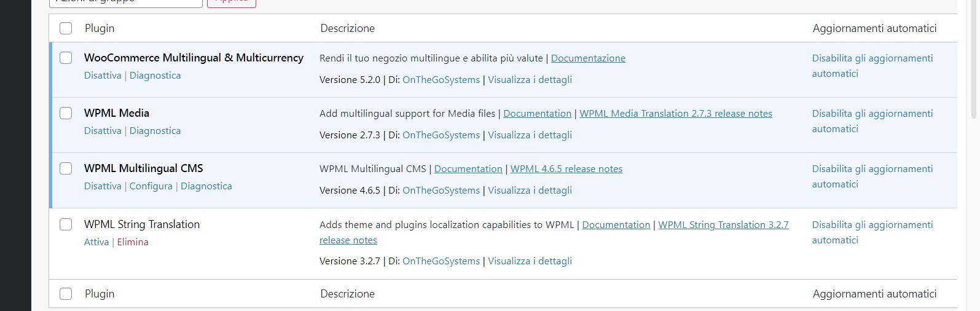Select the WPML Media plugin checkbox
Viewport: 980px width, 311px height.
pos(66,113)
